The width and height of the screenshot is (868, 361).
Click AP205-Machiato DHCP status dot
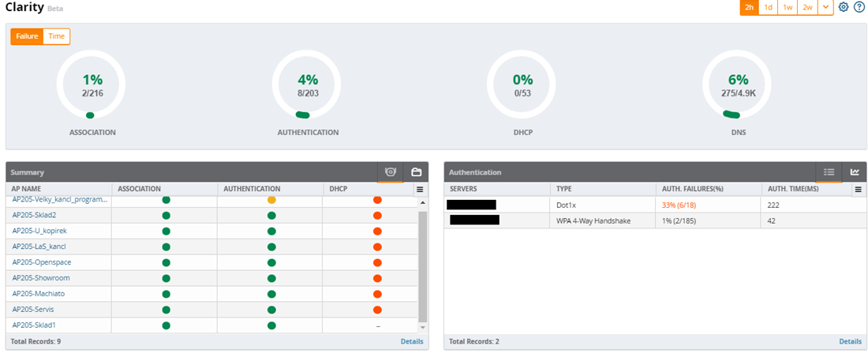(377, 294)
